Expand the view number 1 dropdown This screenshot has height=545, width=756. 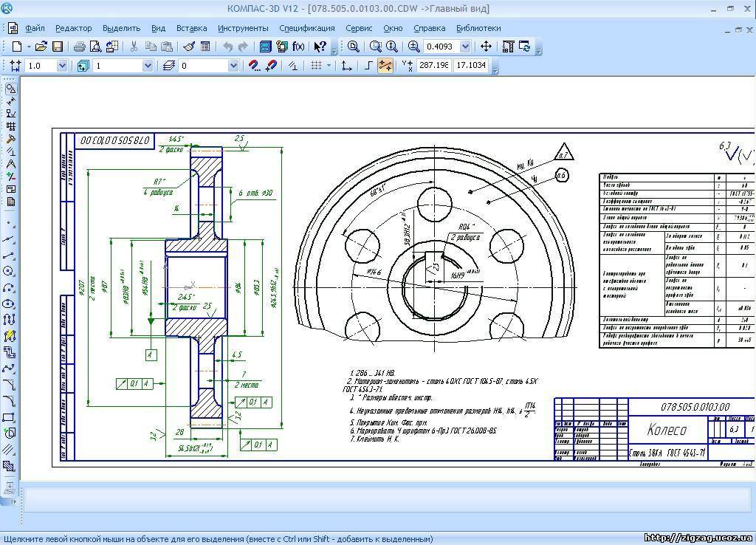tap(148, 65)
